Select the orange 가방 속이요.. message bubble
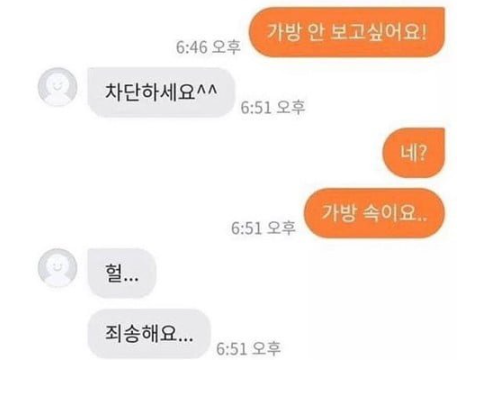482x413 pixels. tap(374, 213)
